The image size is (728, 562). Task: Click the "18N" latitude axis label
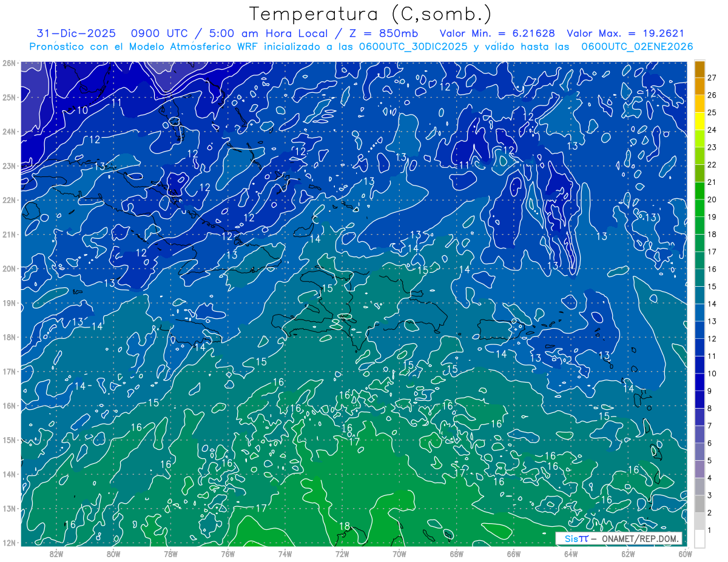(x=9, y=337)
